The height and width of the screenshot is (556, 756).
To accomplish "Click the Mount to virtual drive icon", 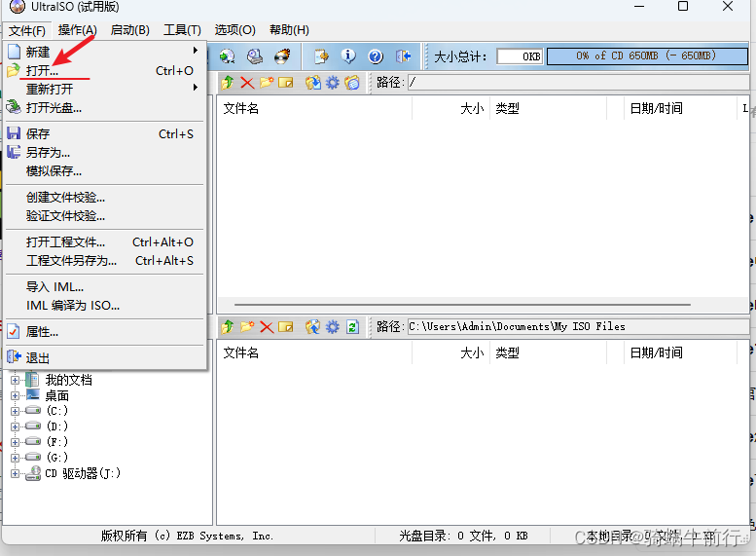I will point(255,56).
